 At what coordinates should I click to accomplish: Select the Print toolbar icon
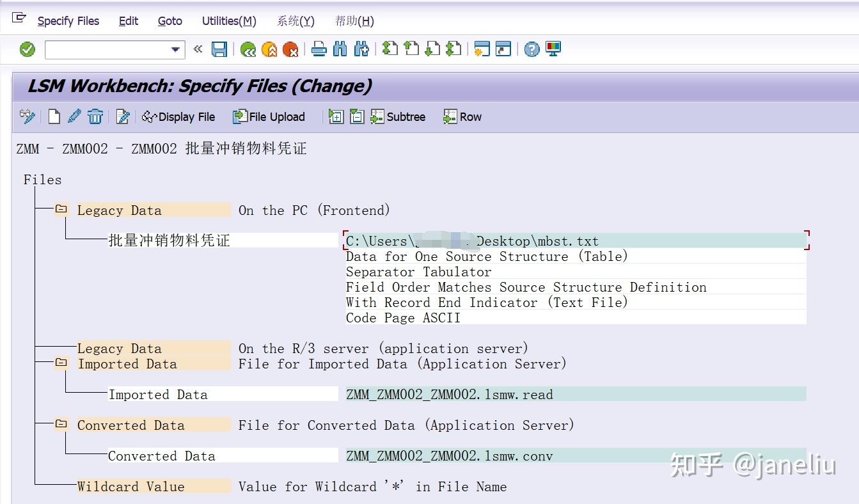[x=319, y=49]
